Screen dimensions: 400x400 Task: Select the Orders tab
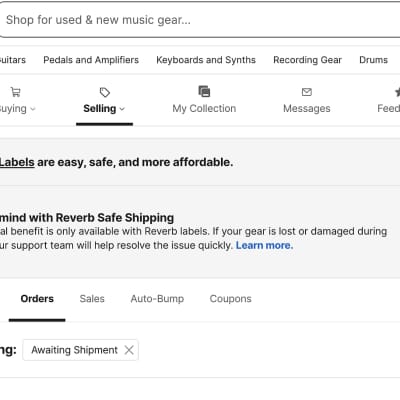tap(37, 299)
